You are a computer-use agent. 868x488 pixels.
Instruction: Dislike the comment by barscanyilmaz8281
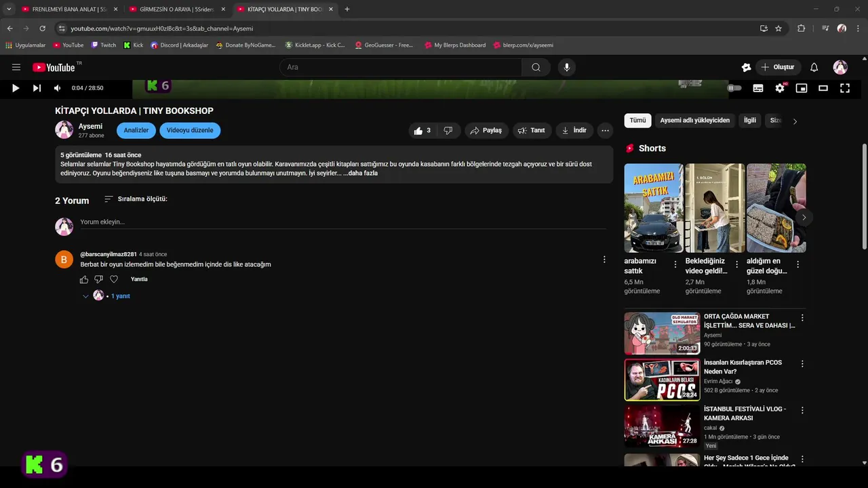pyautogui.click(x=99, y=279)
